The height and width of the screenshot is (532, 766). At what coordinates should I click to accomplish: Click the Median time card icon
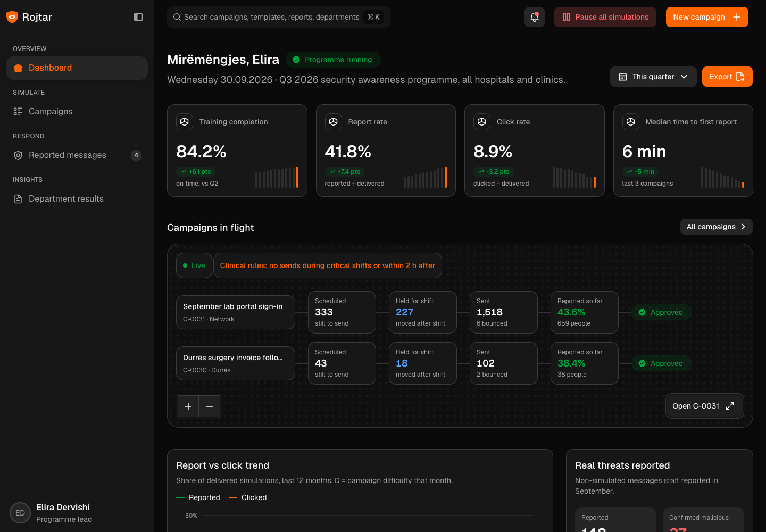(x=631, y=122)
